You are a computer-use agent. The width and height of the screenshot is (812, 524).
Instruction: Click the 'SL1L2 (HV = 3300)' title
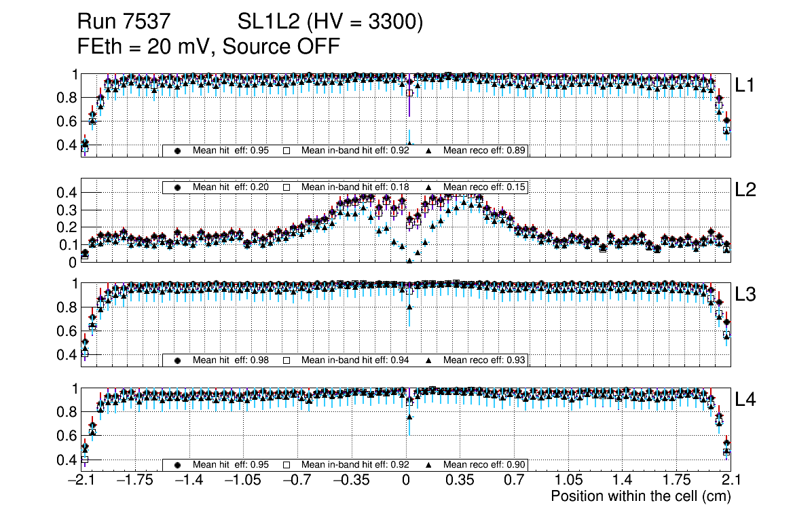coord(331,23)
